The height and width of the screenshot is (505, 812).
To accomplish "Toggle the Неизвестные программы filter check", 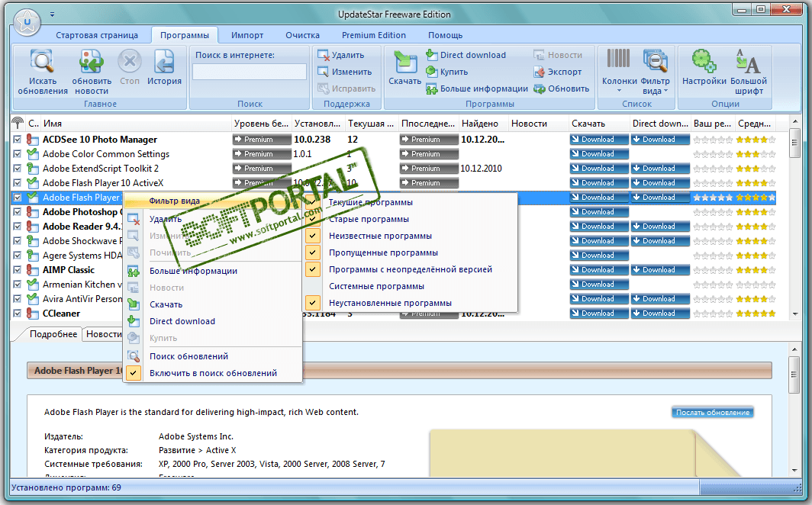I will point(313,236).
